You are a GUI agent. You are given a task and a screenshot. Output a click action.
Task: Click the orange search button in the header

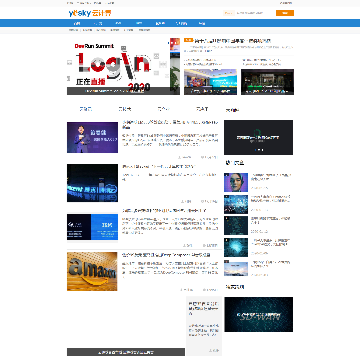285,13
